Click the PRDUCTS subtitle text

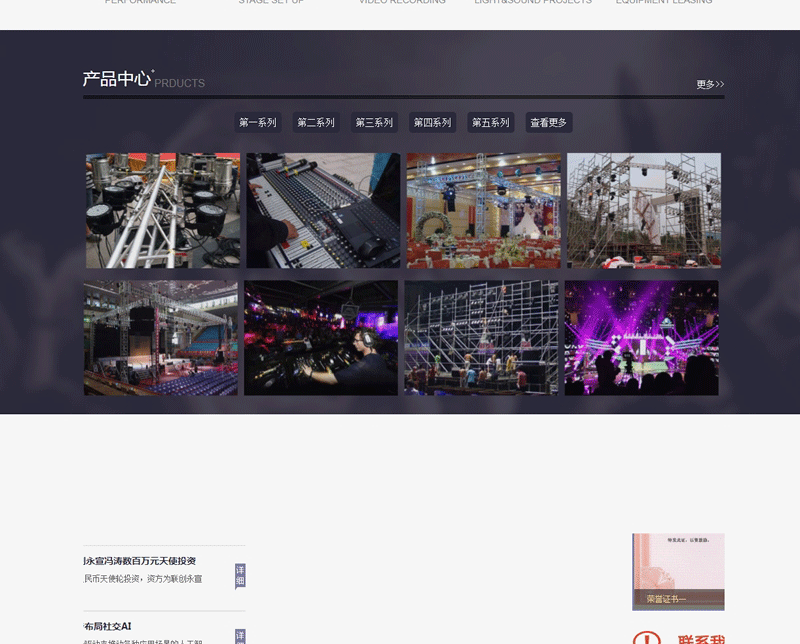pyautogui.click(x=180, y=83)
